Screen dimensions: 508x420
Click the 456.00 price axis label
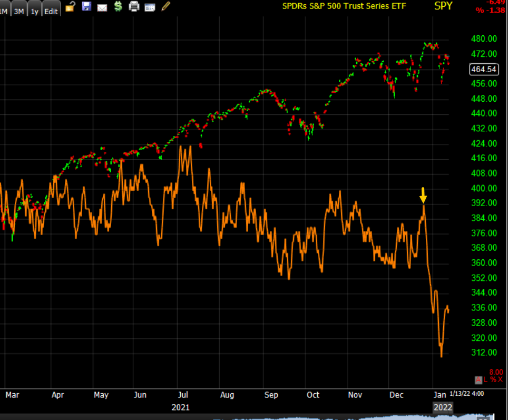point(484,84)
